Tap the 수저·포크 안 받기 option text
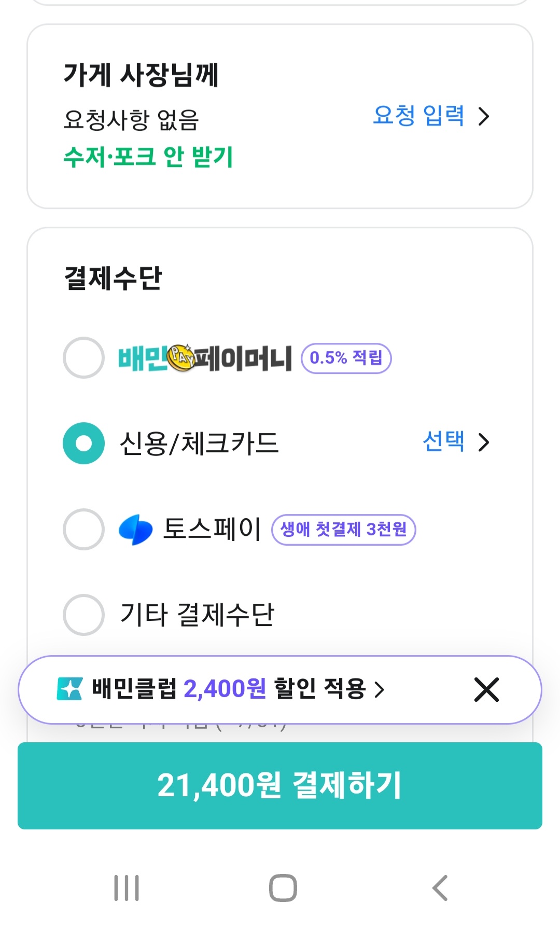560x930 pixels. point(148,157)
